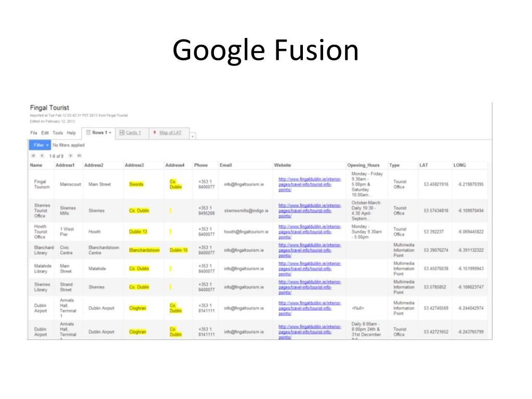Click the Rows tab list icon
This screenshot has height=399, width=532.
point(88,132)
